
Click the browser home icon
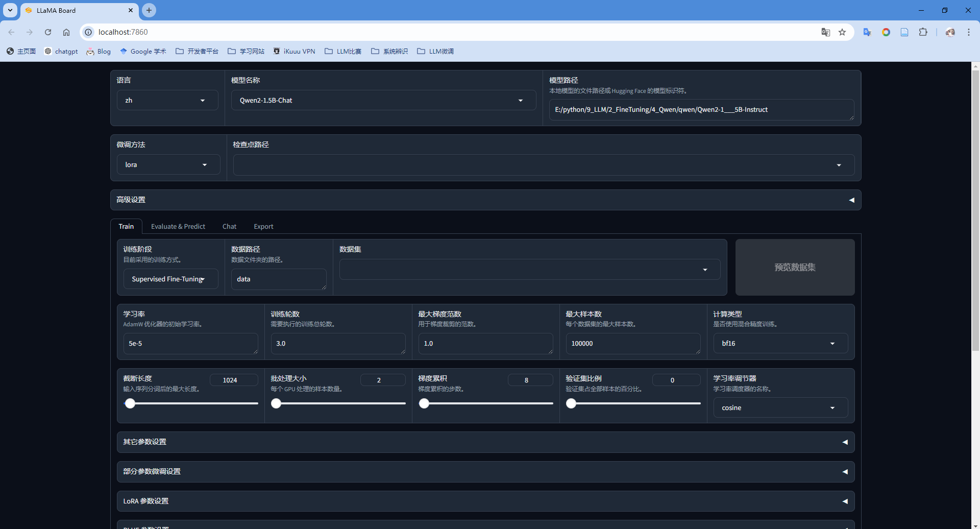[x=66, y=32]
